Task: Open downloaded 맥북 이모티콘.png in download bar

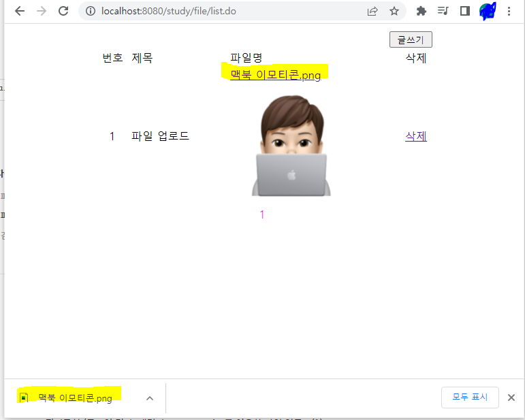Action: (75, 398)
